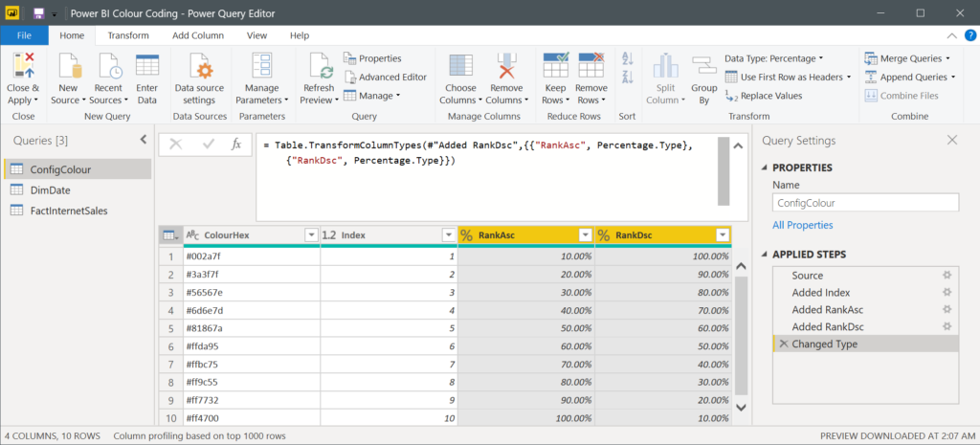Click the Manage Parameters icon
This screenshot has width=980, height=445.
click(x=261, y=66)
